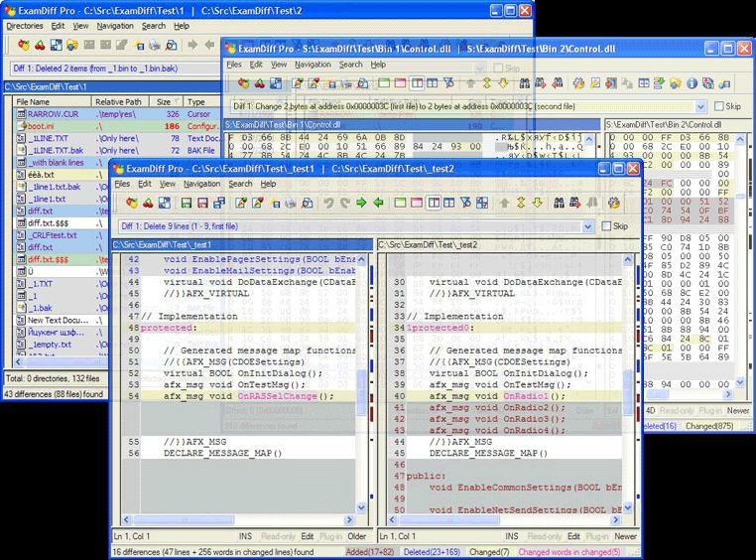The width and height of the screenshot is (756, 560).
Task: Click the Save both files icon in _test1 window
Action: (219, 204)
